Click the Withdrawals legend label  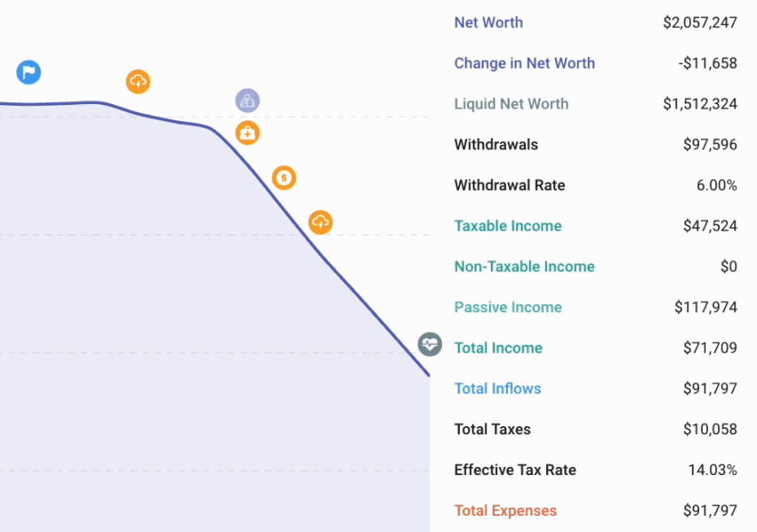click(x=495, y=145)
